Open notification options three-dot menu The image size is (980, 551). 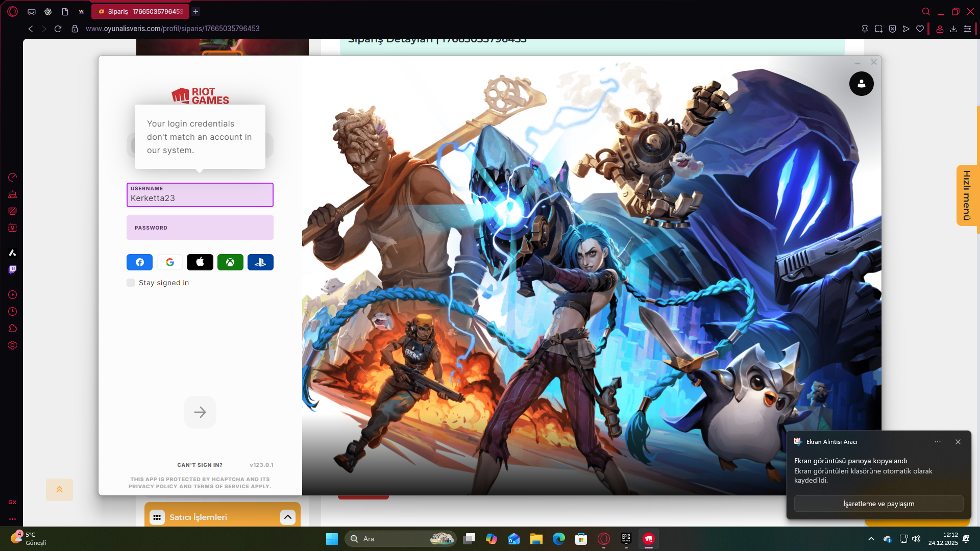[938, 442]
